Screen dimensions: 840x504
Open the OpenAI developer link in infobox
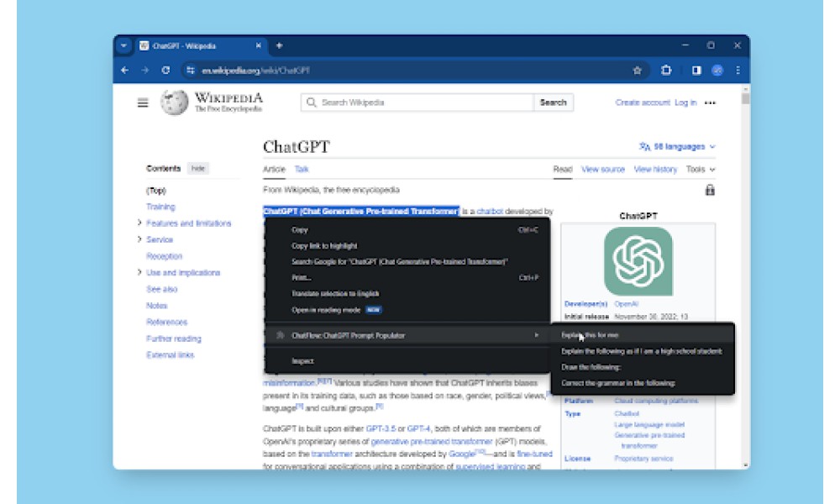[627, 304]
